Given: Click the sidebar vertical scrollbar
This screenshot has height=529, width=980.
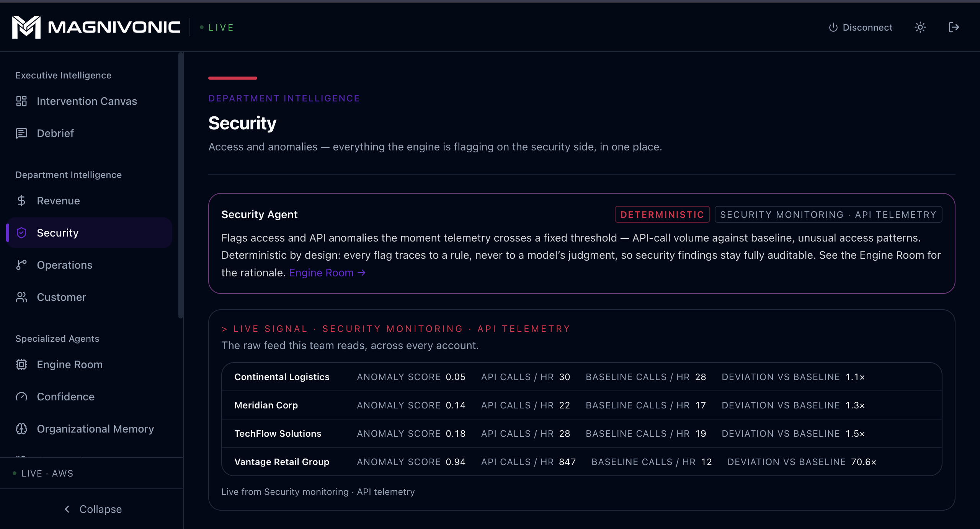Looking at the screenshot, I should coord(181,185).
